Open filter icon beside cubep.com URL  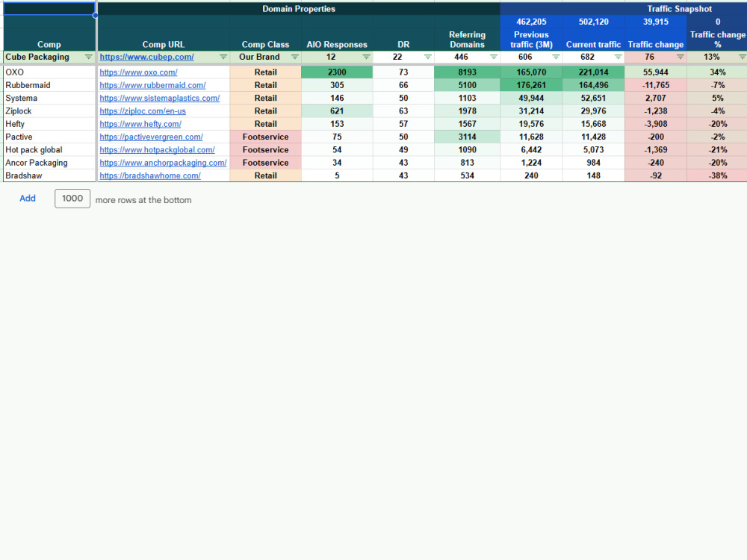tap(223, 57)
